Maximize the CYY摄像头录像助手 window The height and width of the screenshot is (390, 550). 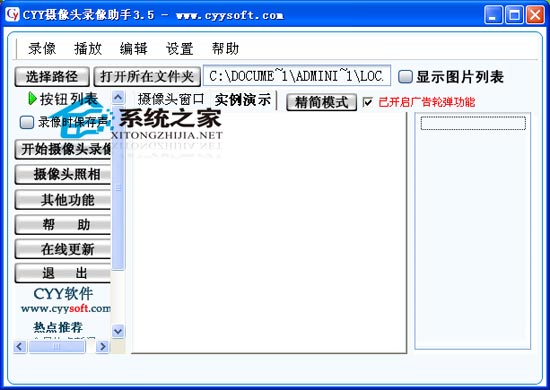click(514, 15)
